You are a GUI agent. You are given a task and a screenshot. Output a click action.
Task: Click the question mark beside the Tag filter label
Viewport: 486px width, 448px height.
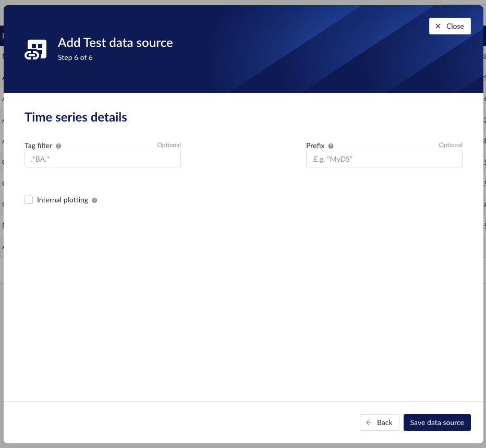coord(58,146)
